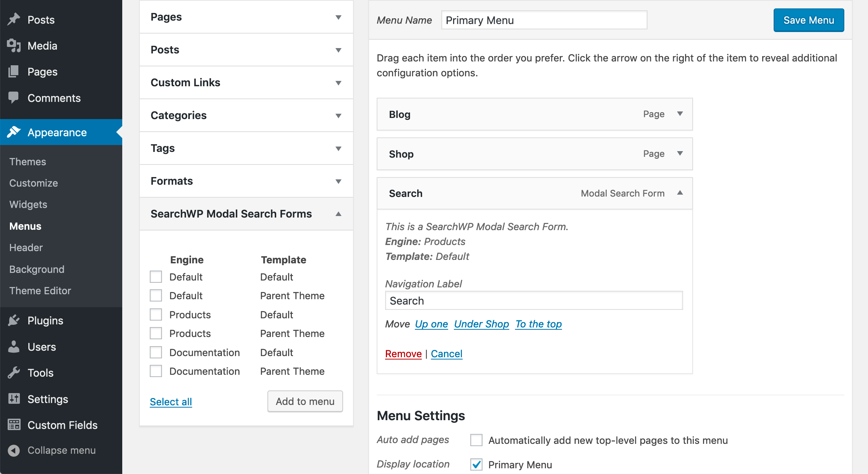Click the Save Menu button
Screen dimensions: 868x474
coord(808,20)
